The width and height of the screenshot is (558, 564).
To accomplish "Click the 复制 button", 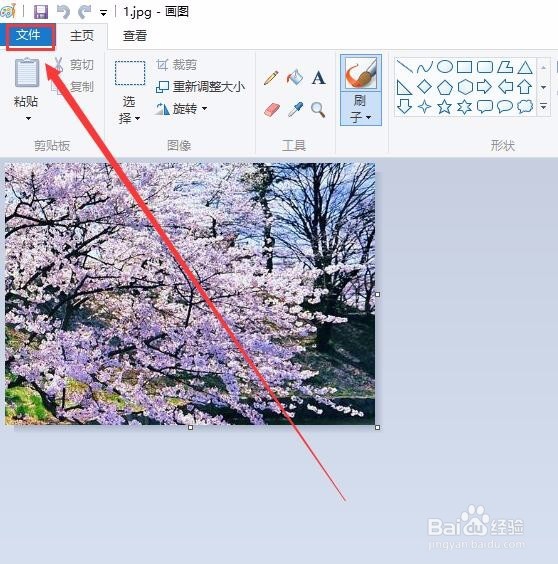I will 74,86.
